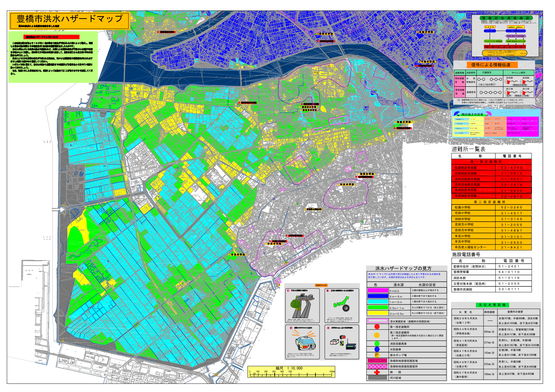Click phone number 32-3978 for 吉田方地区市民館

[512, 185]
